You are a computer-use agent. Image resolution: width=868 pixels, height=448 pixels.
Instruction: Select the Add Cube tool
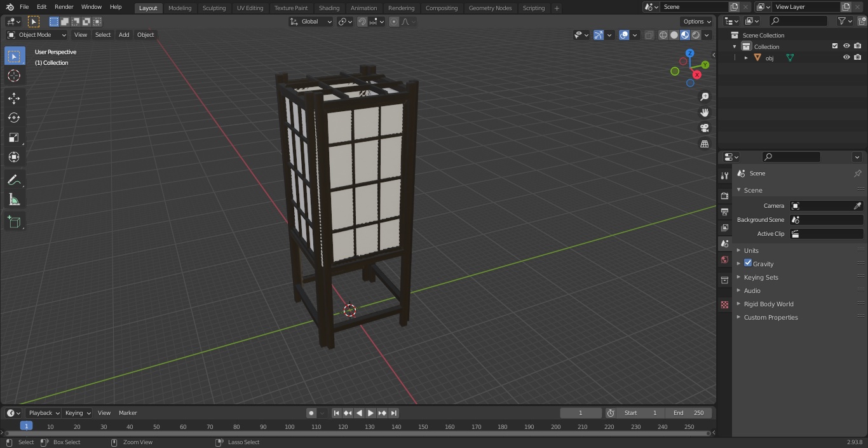(14, 222)
